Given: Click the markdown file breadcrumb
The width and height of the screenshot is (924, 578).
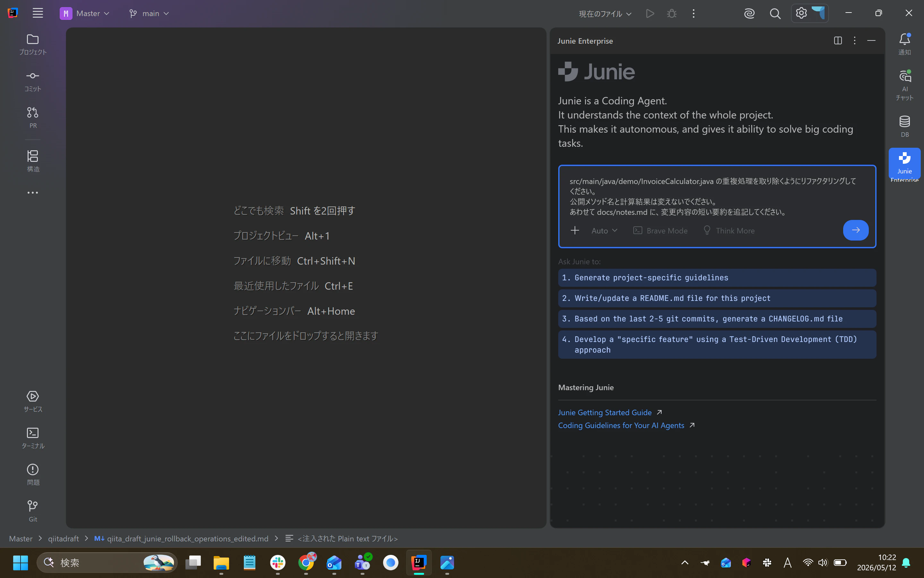Looking at the screenshot, I should point(181,539).
